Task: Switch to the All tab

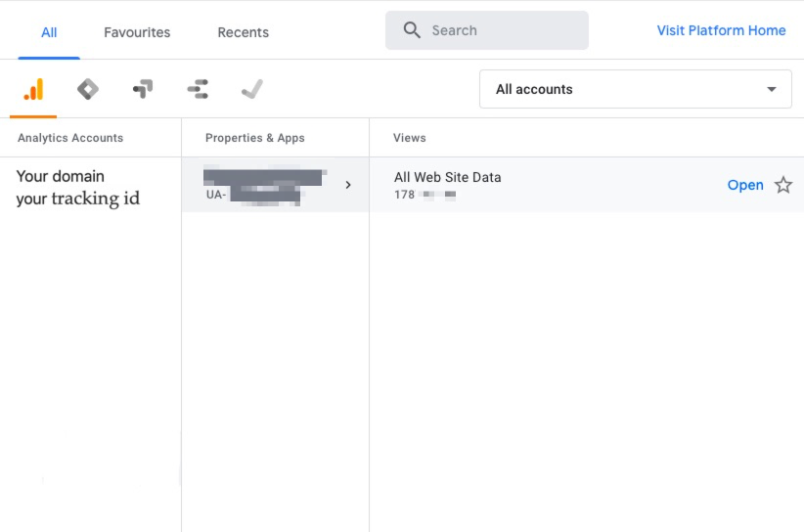Action: pos(49,32)
